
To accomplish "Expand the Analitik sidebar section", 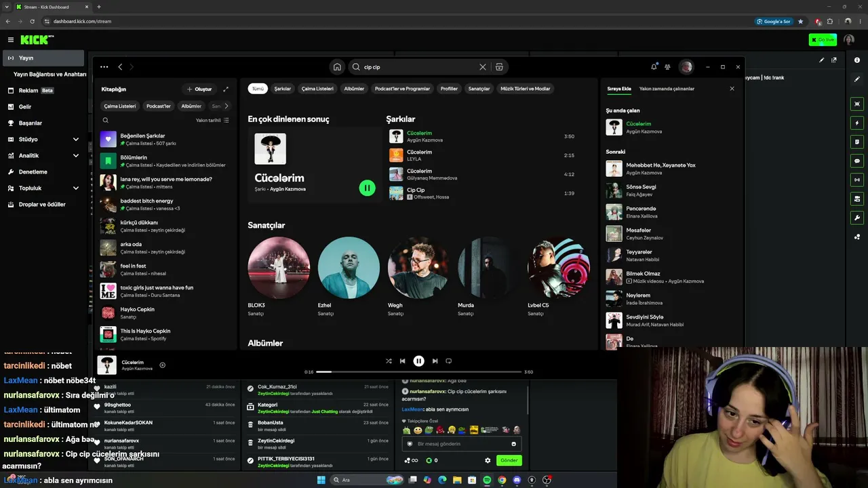I will tap(76, 155).
